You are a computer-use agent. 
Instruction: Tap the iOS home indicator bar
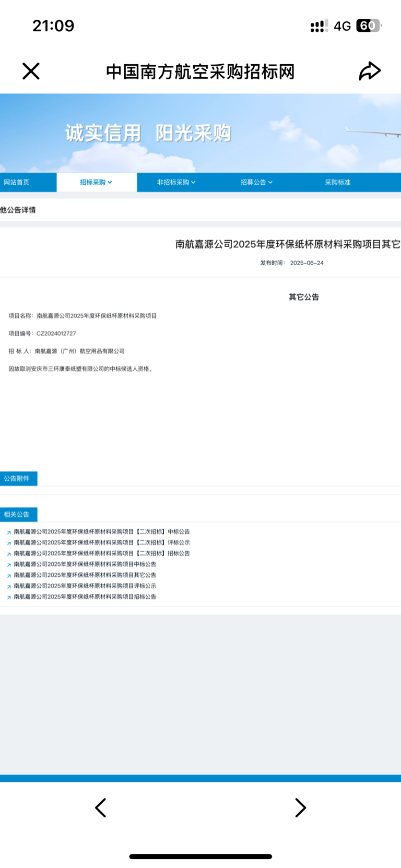[200, 857]
